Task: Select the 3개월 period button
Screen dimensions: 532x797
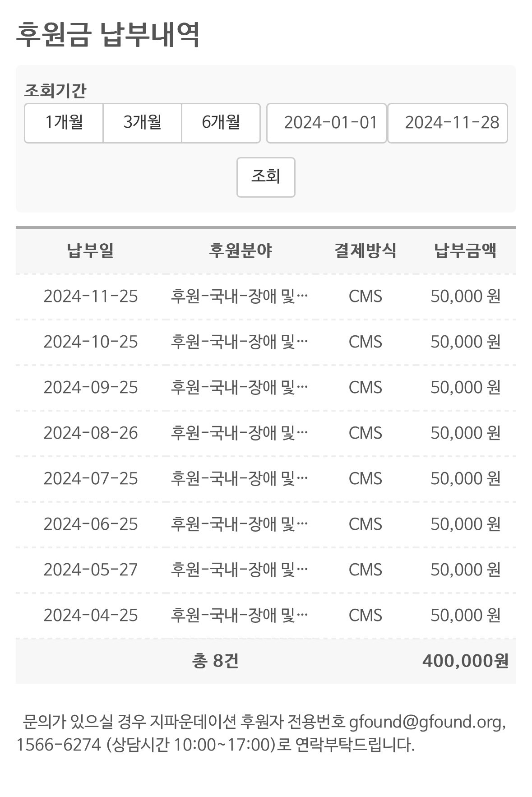Action: pos(142,123)
